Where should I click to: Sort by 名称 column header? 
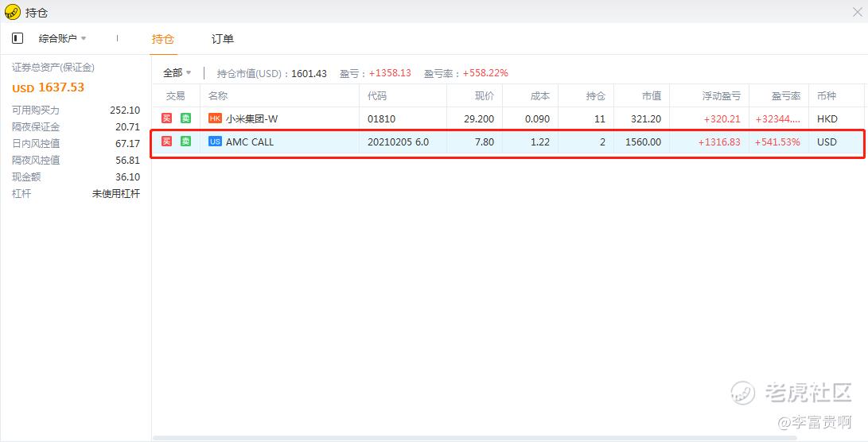point(217,95)
